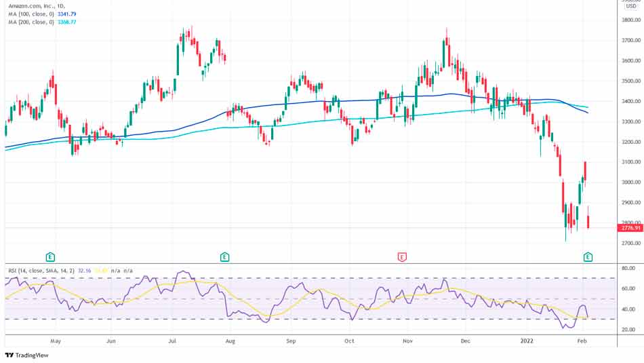Click the red earnings marker near November
This screenshot has height=363, width=644.
point(402,256)
